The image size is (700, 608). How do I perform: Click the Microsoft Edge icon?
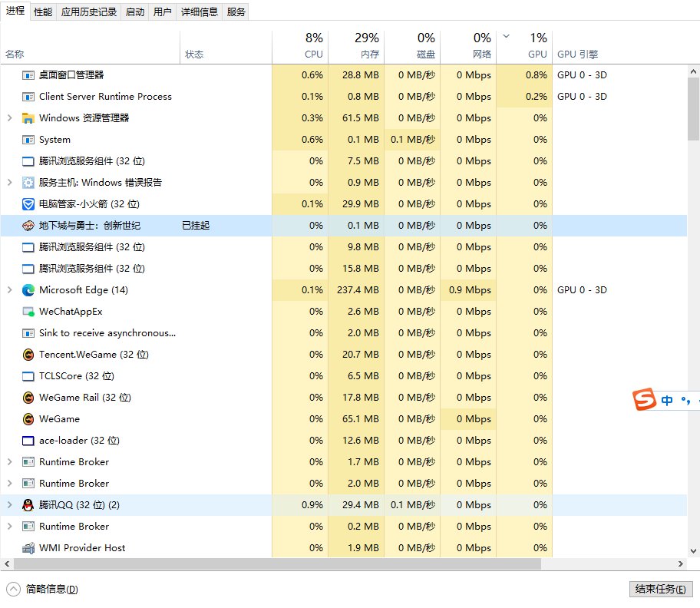pos(28,290)
